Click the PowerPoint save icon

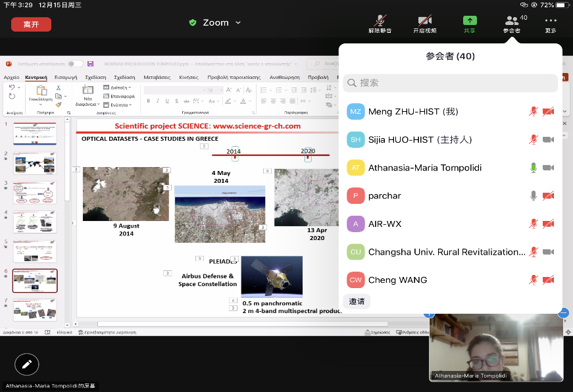[91, 64]
